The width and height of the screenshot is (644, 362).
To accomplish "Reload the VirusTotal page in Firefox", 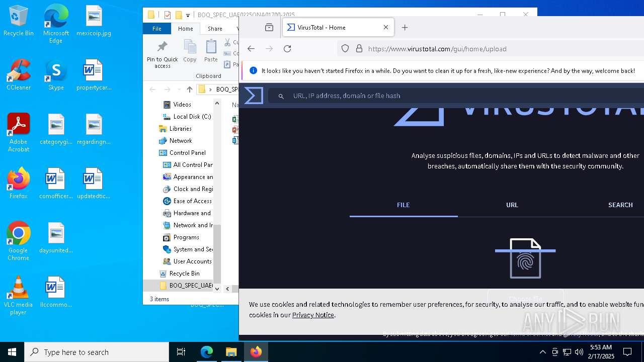I will 287,49.
